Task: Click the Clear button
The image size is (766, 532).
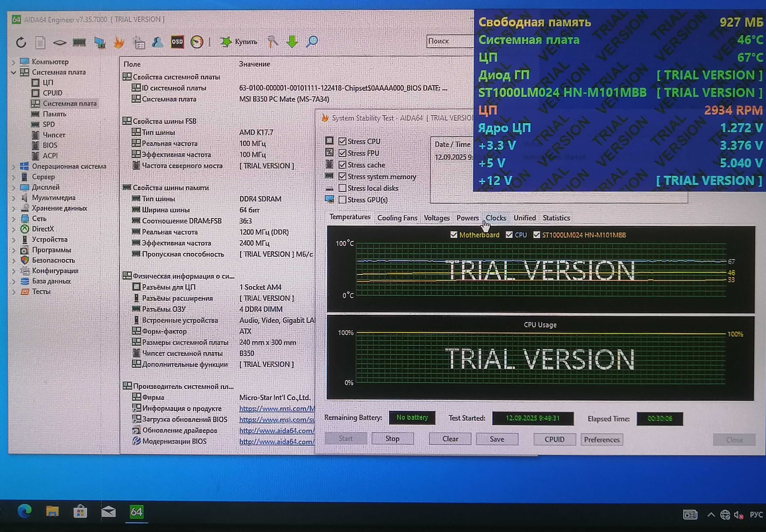Action: pos(450,439)
